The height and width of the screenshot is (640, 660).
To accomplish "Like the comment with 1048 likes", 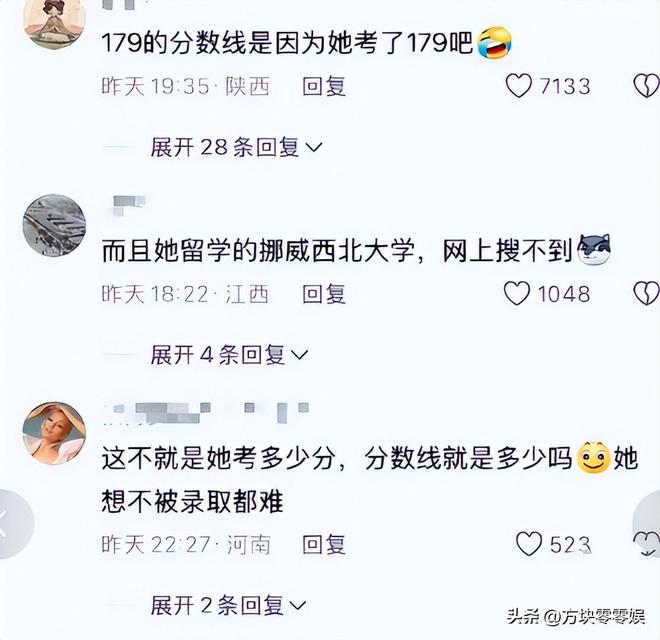I will tap(517, 293).
